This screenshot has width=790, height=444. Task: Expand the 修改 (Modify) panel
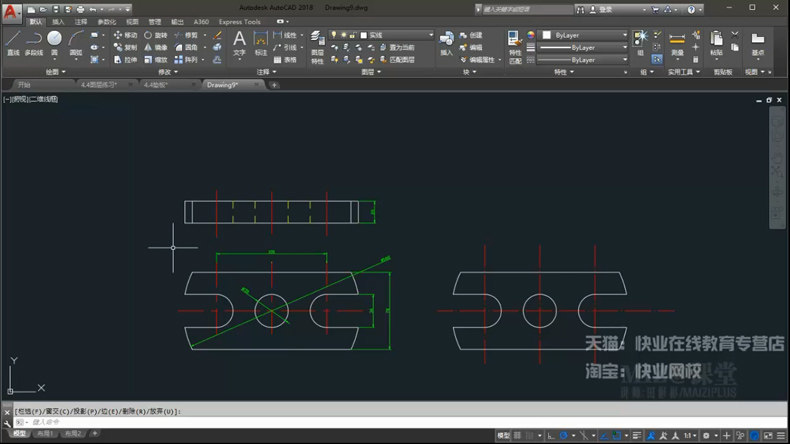coord(171,72)
